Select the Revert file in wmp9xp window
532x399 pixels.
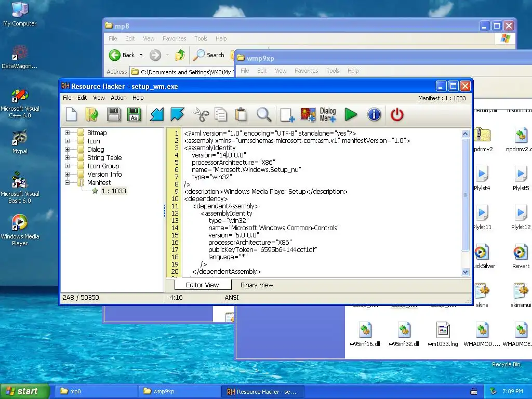click(x=521, y=257)
